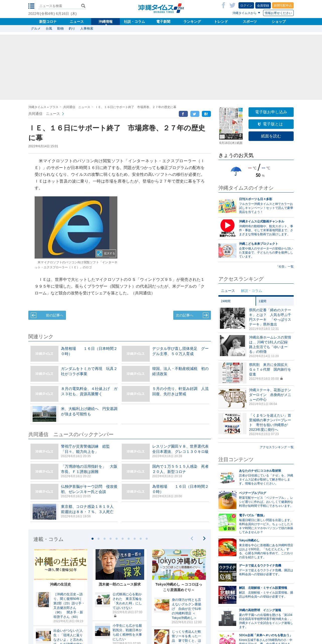Open the newspaper front page thumbnail

coord(231,123)
